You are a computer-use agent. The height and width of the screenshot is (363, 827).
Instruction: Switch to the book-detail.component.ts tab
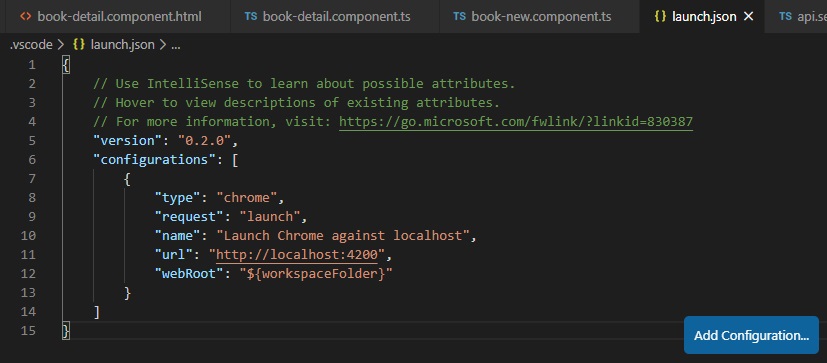pos(335,16)
